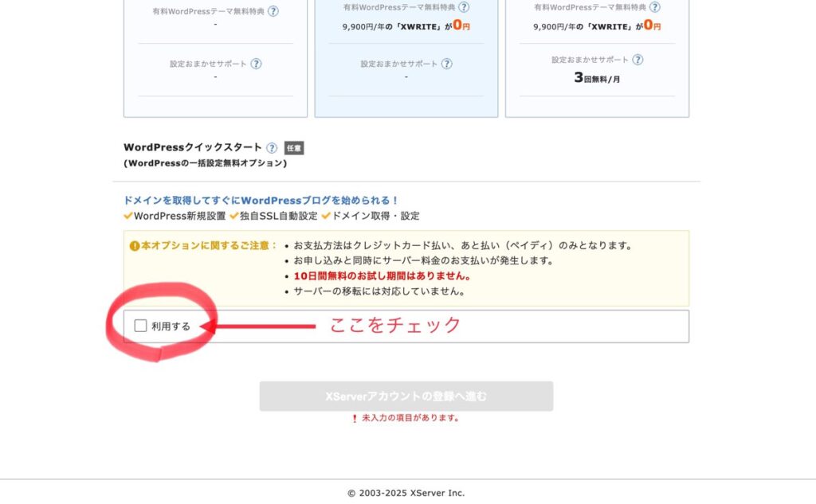Open 有料WordPressテーマ無料特典 help icon in highlighted middle card

point(464,7)
